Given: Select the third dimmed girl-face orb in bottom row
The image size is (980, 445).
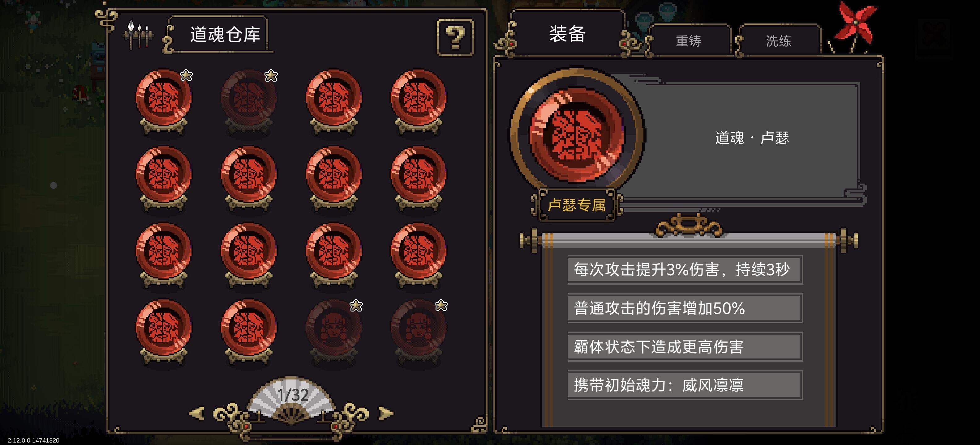Looking at the screenshot, I should [x=334, y=331].
